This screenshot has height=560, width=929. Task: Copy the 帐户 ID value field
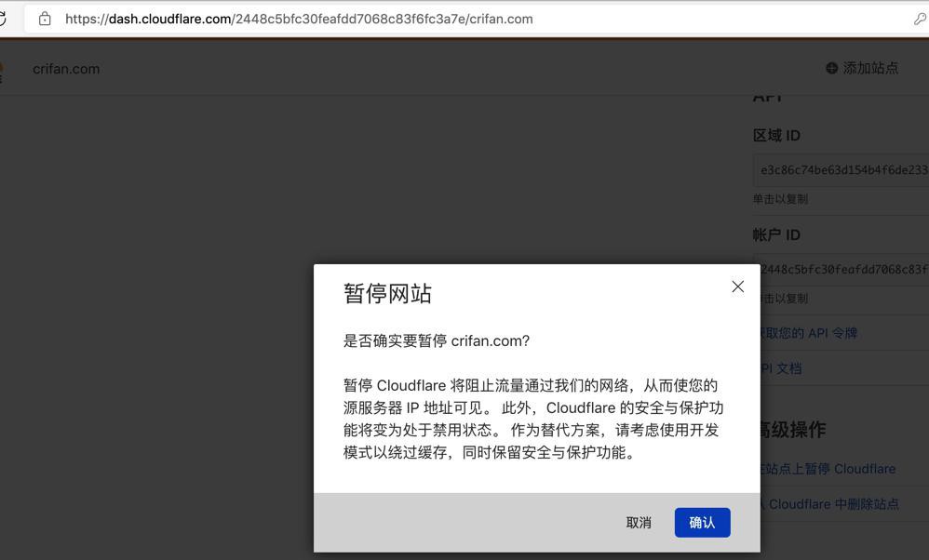[845, 270]
